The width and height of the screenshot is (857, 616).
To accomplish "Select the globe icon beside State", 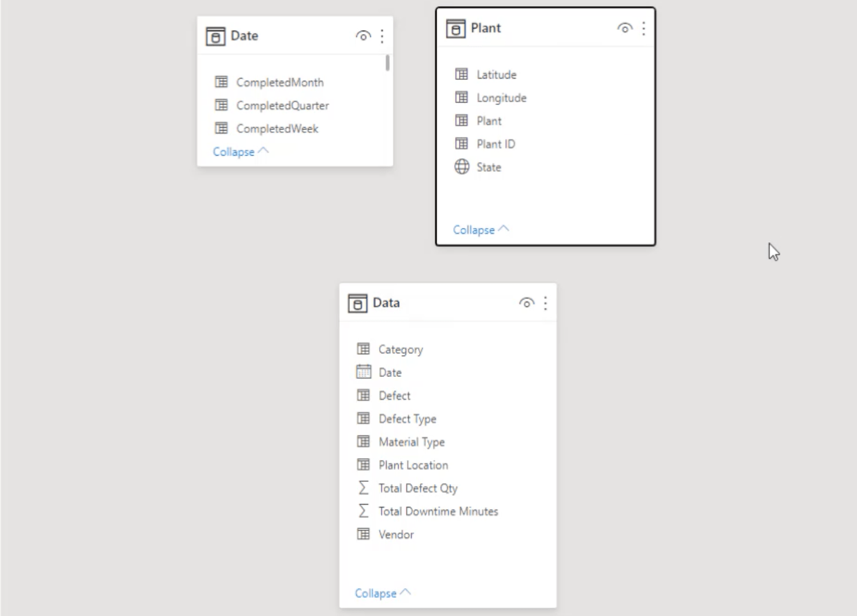I will point(462,167).
